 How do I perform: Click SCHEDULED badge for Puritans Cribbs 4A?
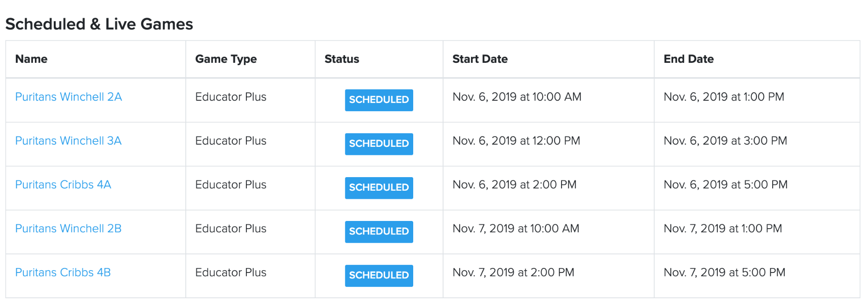pyautogui.click(x=379, y=188)
